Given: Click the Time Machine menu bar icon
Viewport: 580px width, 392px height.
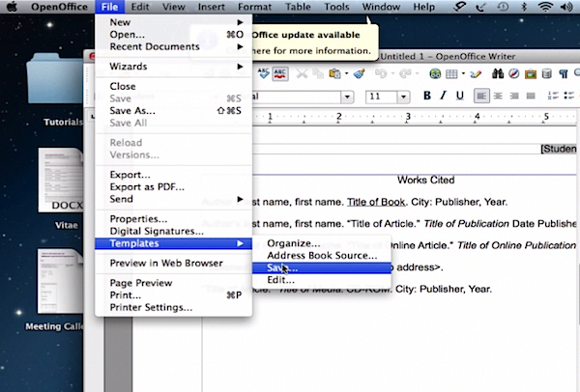Looking at the screenshot, I should click(503, 7).
